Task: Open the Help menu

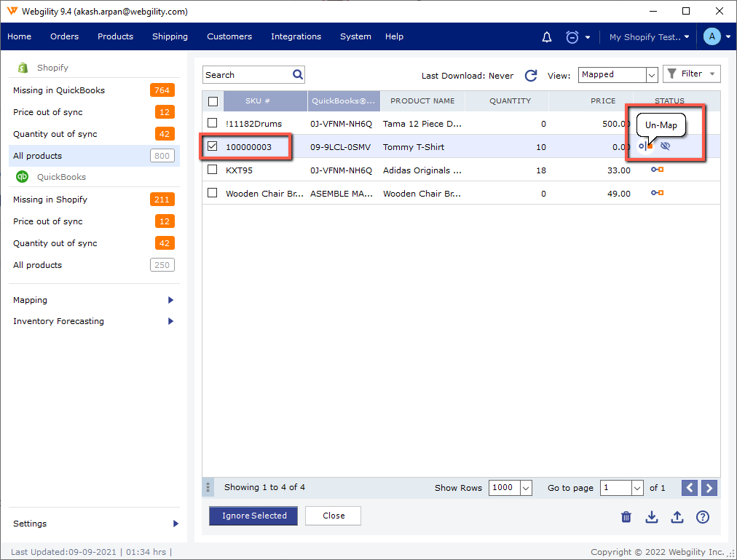Action: [x=394, y=36]
